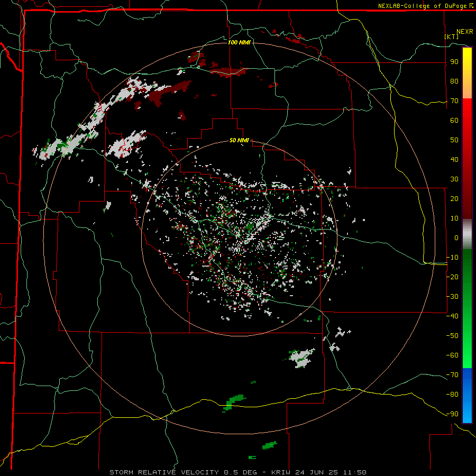Click the 0 value on the velocity scale
Screen dimensions: 476x476
point(456,238)
